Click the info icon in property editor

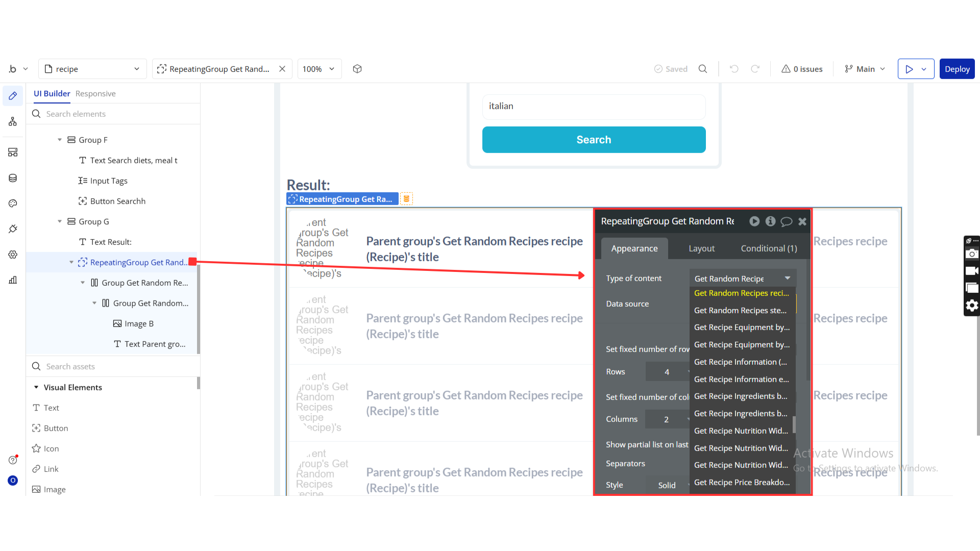770,221
